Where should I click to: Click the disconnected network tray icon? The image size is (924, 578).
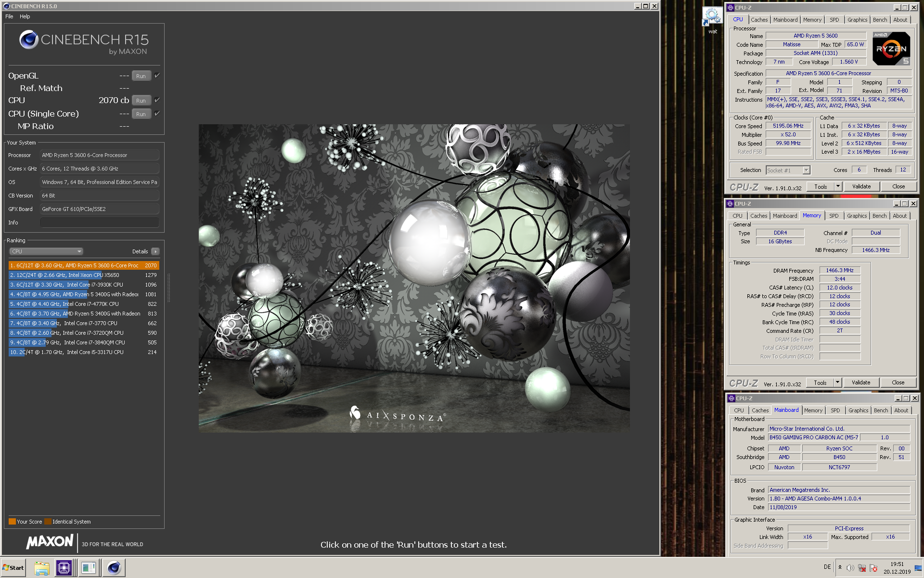tap(862, 568)
